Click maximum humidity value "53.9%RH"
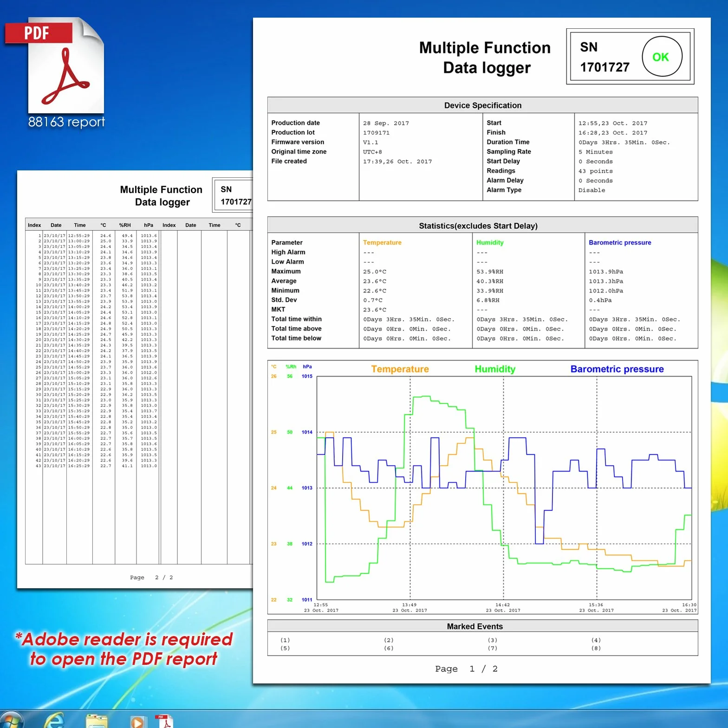The height and width of the screenshot is (728, 728). (x=490, y=272)
